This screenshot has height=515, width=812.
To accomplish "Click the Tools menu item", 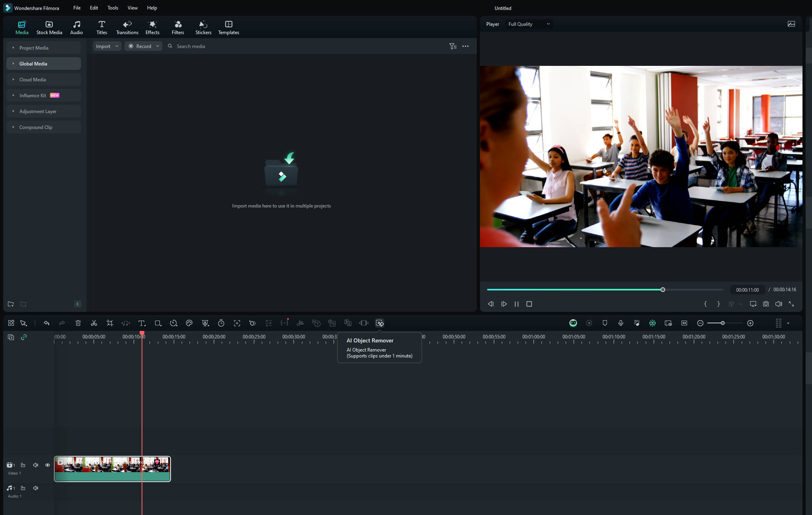I will tap(112, 8).
